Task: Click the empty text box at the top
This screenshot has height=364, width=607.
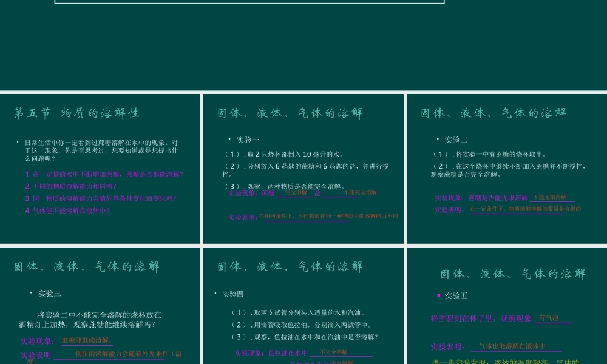Action: click(x=249, y=1)
